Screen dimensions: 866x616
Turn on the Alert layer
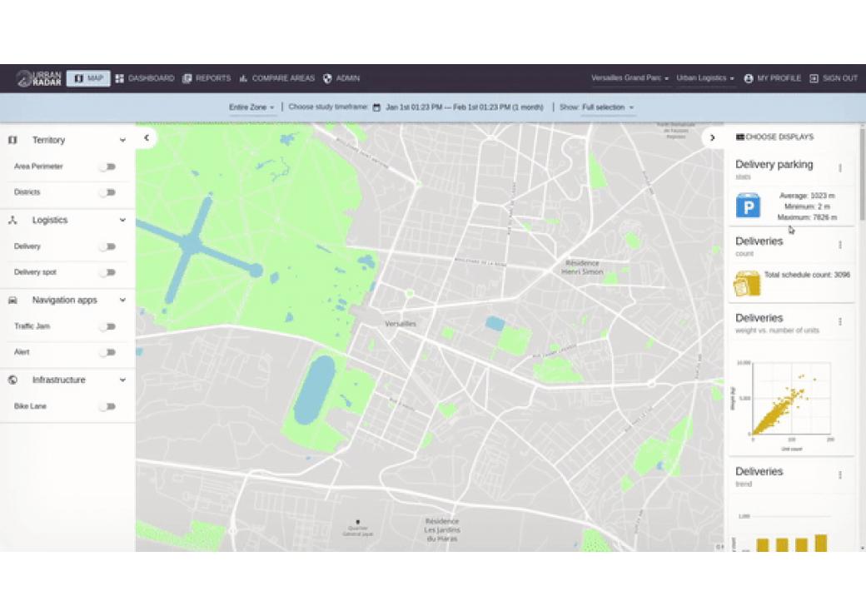[x=108, y=352]
